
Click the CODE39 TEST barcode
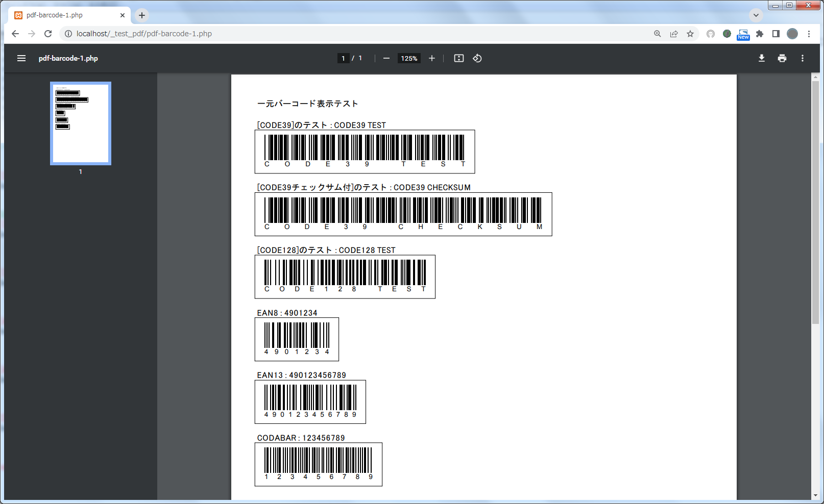365,152
